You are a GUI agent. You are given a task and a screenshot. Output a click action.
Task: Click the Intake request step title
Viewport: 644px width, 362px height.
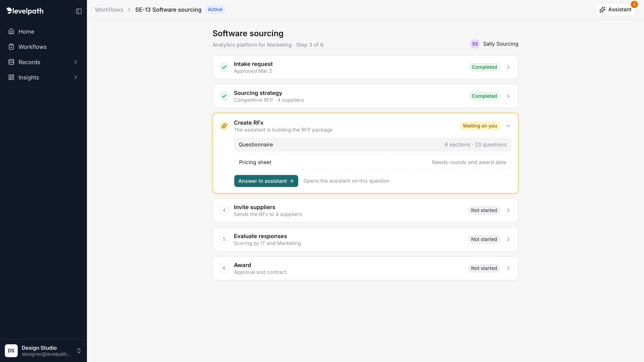click(253, 64)
